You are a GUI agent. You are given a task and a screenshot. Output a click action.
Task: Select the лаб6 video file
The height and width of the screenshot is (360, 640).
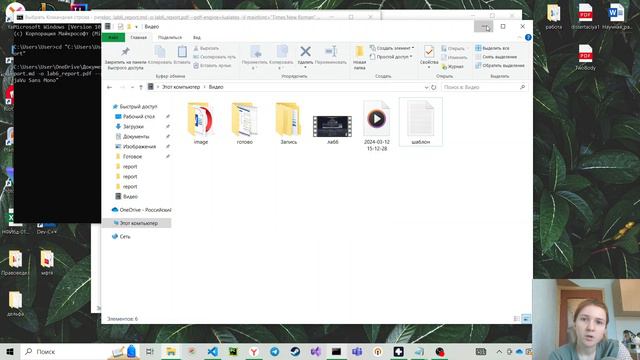click(x=333, y=128)
